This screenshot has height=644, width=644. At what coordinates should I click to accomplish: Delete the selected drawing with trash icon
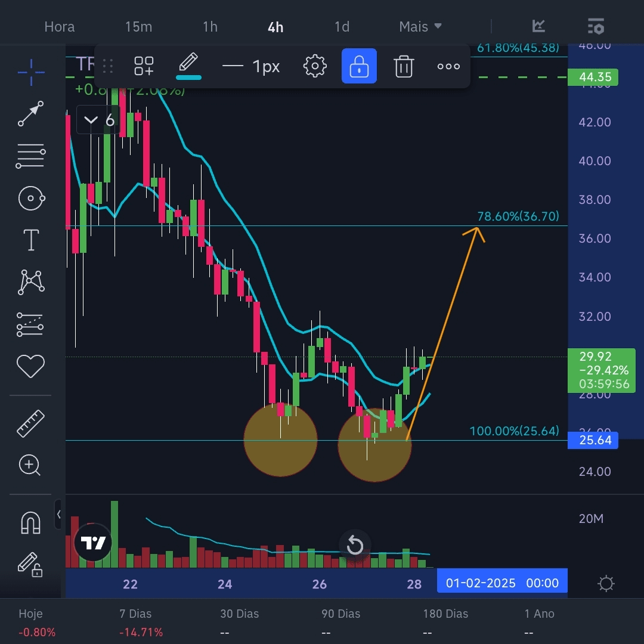tap(404, 66)
